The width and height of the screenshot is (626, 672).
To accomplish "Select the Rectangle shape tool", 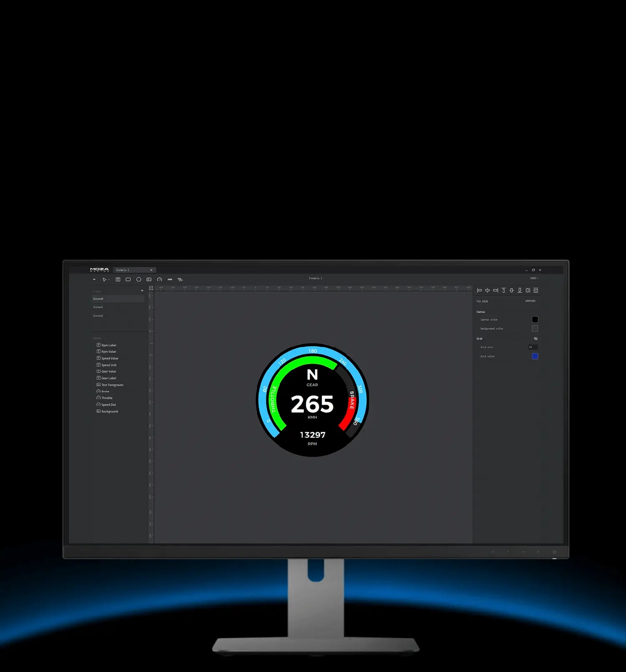I will coord(128,279).
